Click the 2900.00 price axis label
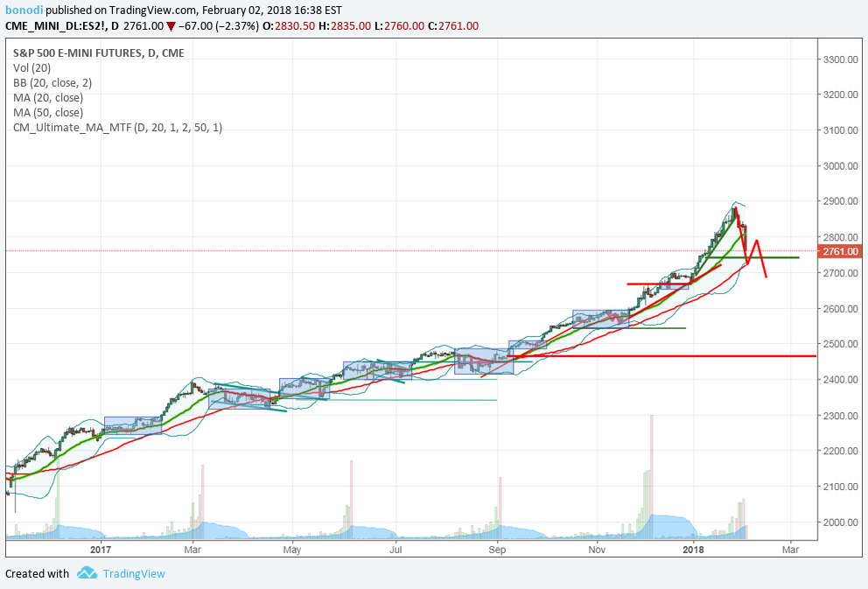This screenshot has height=589, width=868. [x=840, y=201]
